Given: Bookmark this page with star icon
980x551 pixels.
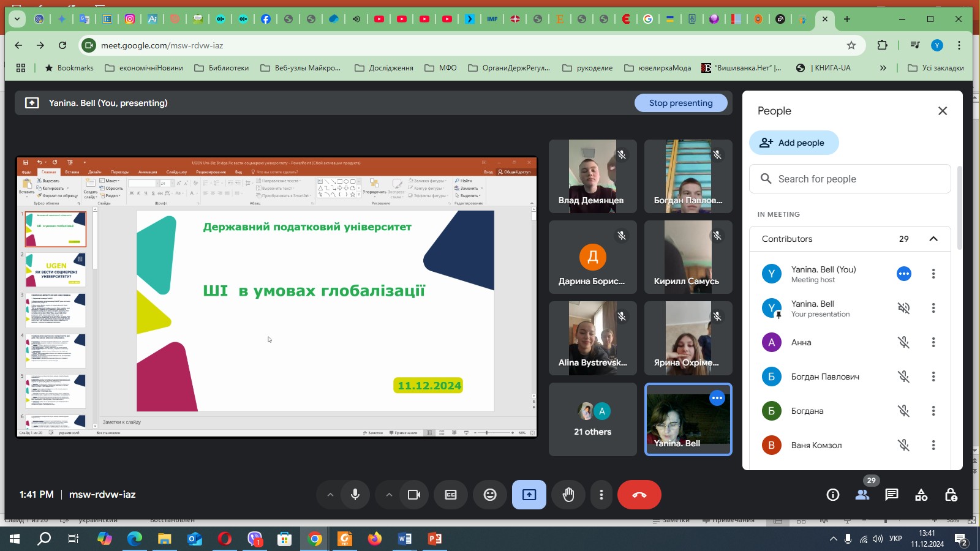Looking at the screenshot, I should tap(851, 45).
